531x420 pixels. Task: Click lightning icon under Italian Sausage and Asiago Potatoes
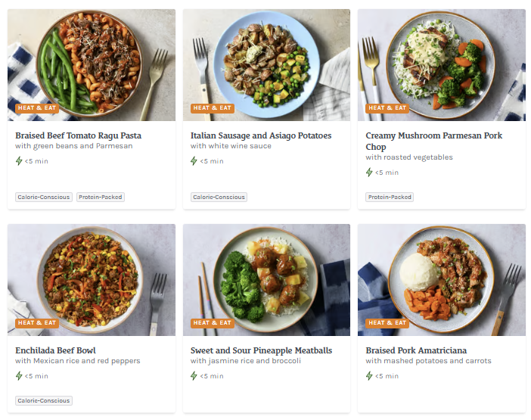[x=194, y=161]
